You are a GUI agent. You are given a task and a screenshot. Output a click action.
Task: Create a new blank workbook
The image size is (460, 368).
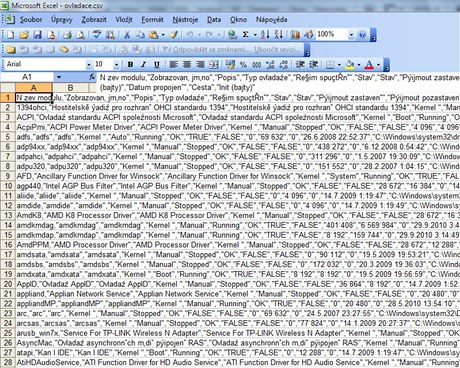tap(10, 35)
